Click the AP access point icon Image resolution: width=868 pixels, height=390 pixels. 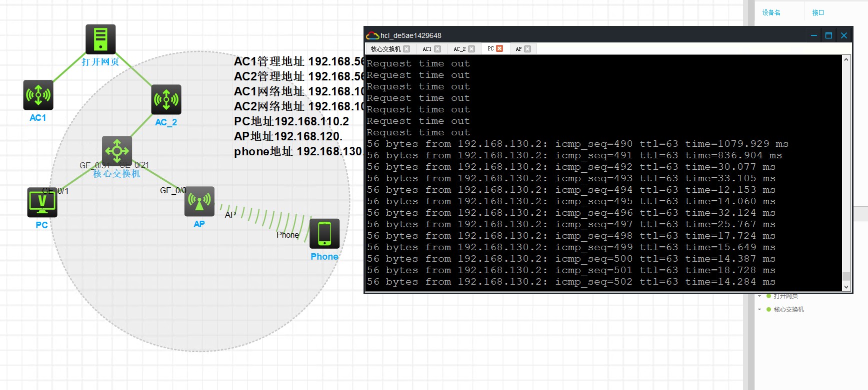[x=199, y=201]
